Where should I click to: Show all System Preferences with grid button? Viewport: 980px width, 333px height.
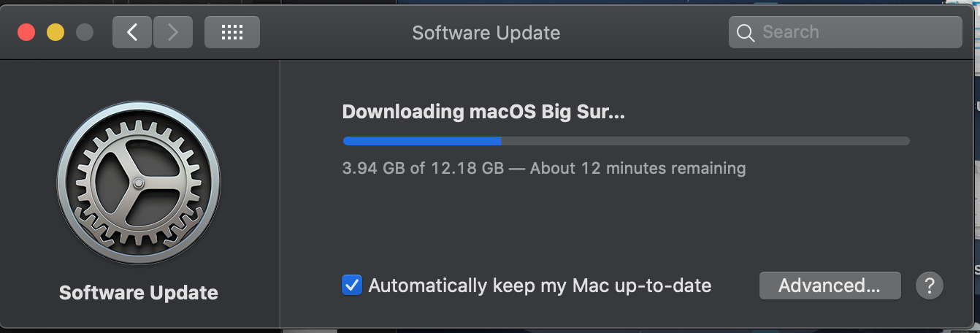coord(231,32)
